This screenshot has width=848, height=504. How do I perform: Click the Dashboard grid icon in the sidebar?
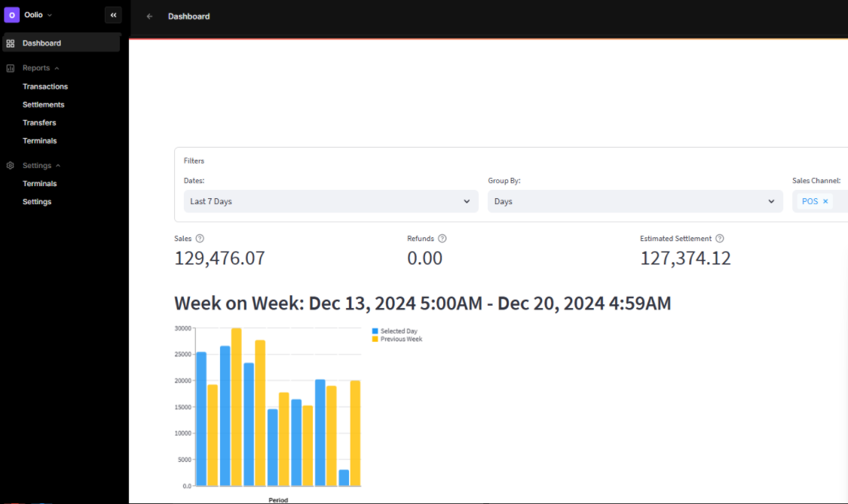11,43
